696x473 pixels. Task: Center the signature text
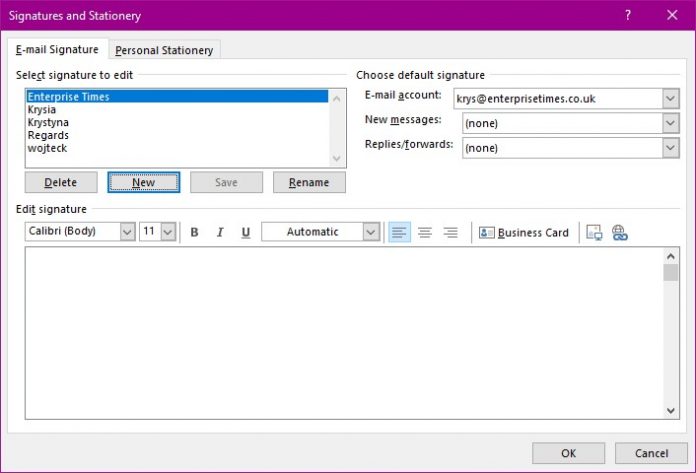coord(425,232)
